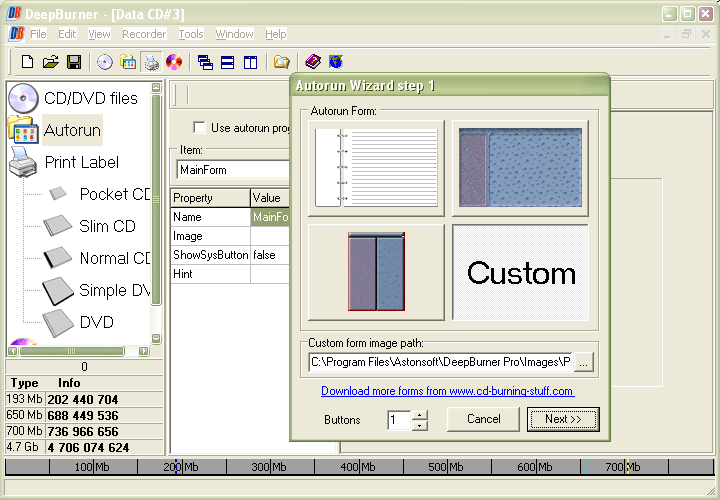Click the Next >> wizard button

point(563,419)
